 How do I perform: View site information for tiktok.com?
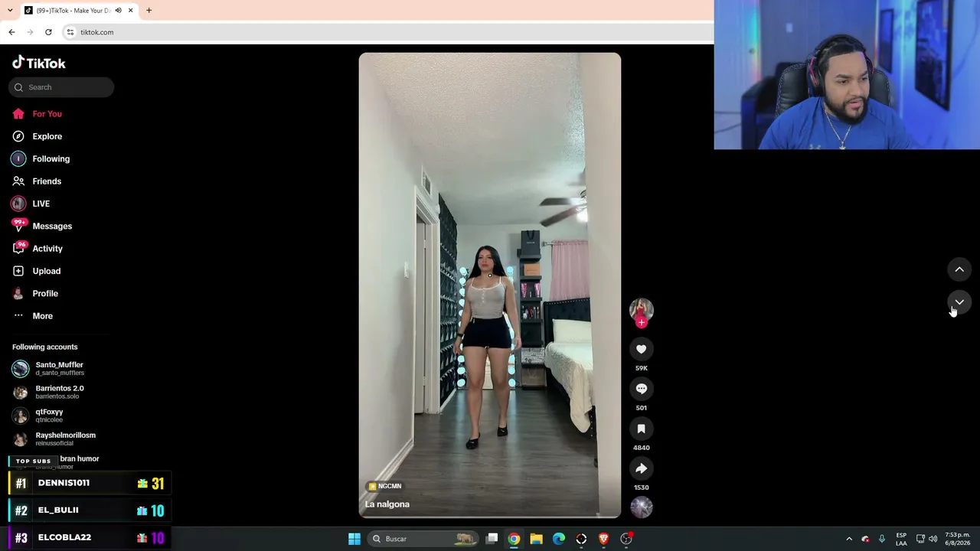click(x=70, y=32)
